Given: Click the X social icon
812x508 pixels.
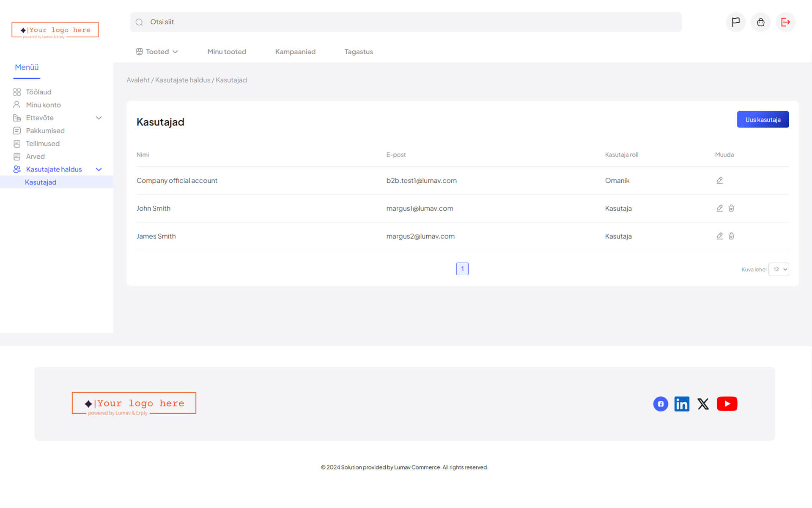Looking at the screenshot, I should [703, 404].
